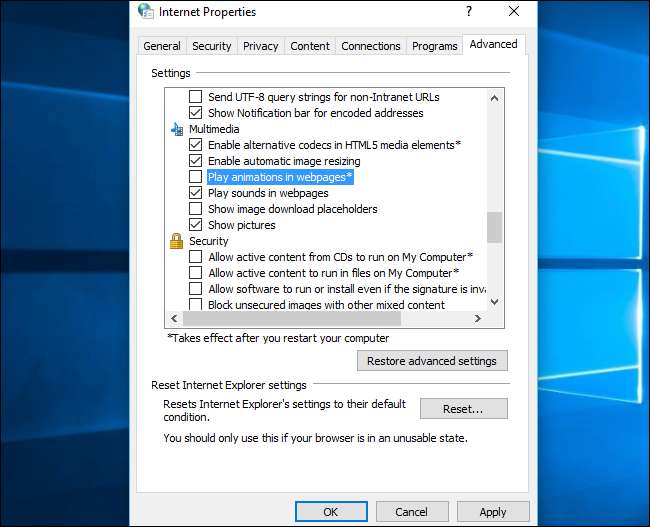Screen dimensions: 650x527
Task: Click the settings list scroll up arrow
Action: tap(494, 98)
